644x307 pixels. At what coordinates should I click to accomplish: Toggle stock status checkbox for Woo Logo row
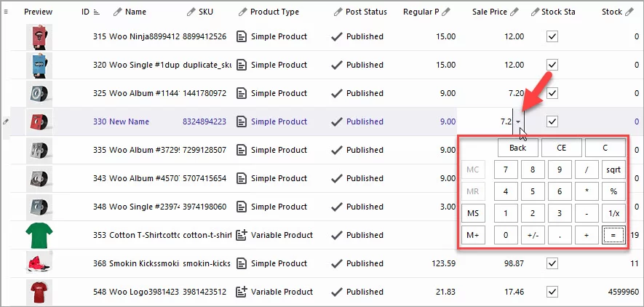tap(552, 292)
